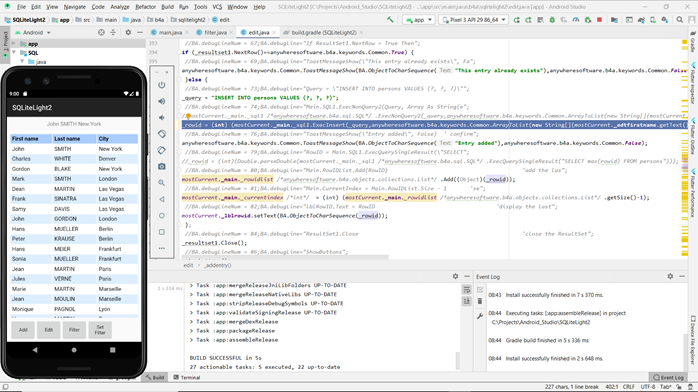The width and height of the screenshot is (698, 392).
Task: Open the Android project view dropdown
Action: click(33, 32)
